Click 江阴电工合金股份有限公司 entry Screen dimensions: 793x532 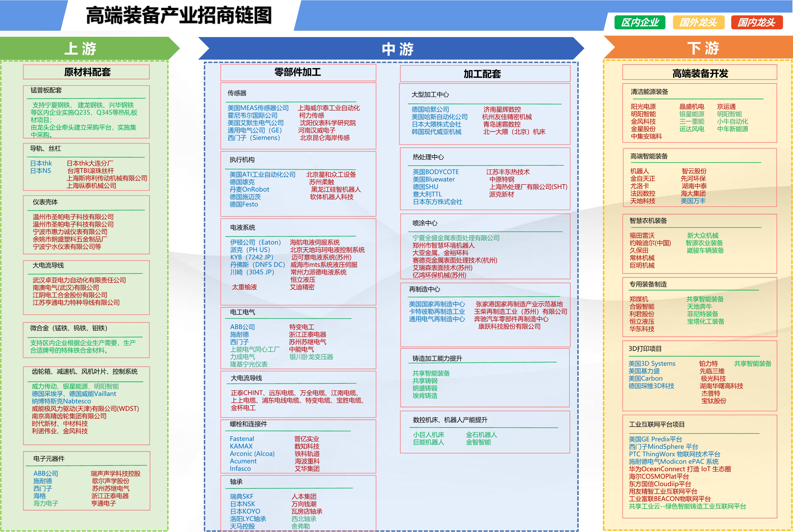point(70,295)
